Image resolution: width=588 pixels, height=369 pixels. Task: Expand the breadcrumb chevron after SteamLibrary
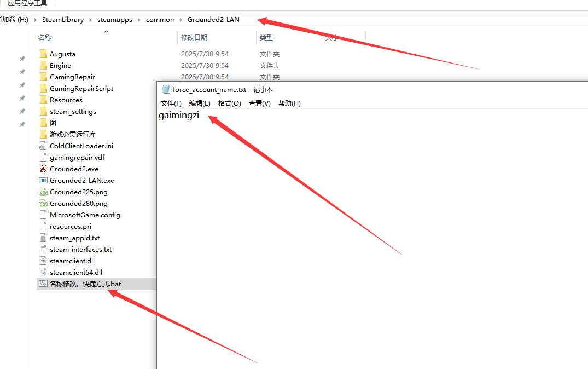pyautogui.click(x=91, y=20)
